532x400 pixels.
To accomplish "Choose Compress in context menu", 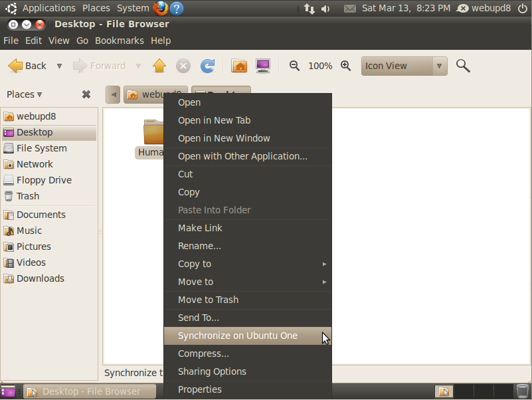I will tap(248, 353).
